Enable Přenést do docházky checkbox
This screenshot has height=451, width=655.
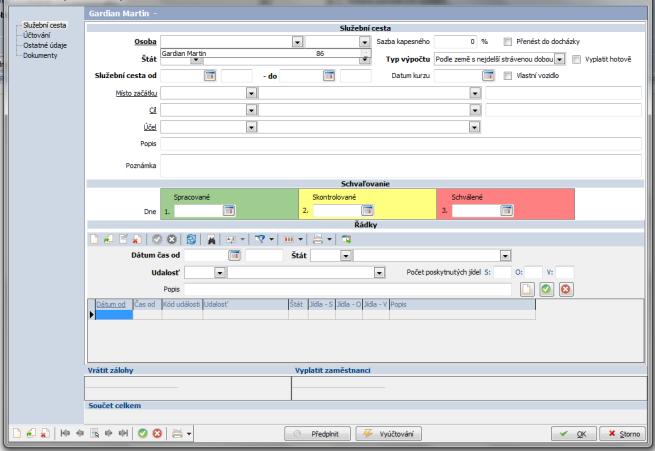(508, 41)
